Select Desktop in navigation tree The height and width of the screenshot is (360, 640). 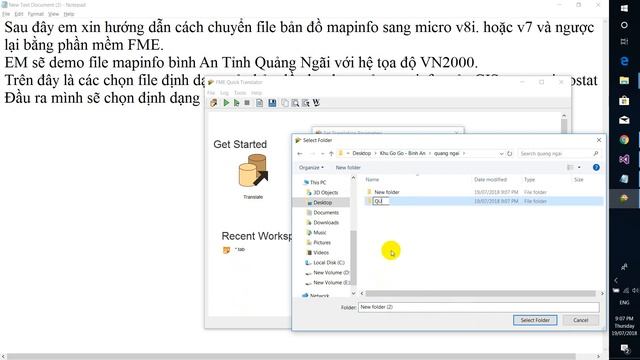322,202
